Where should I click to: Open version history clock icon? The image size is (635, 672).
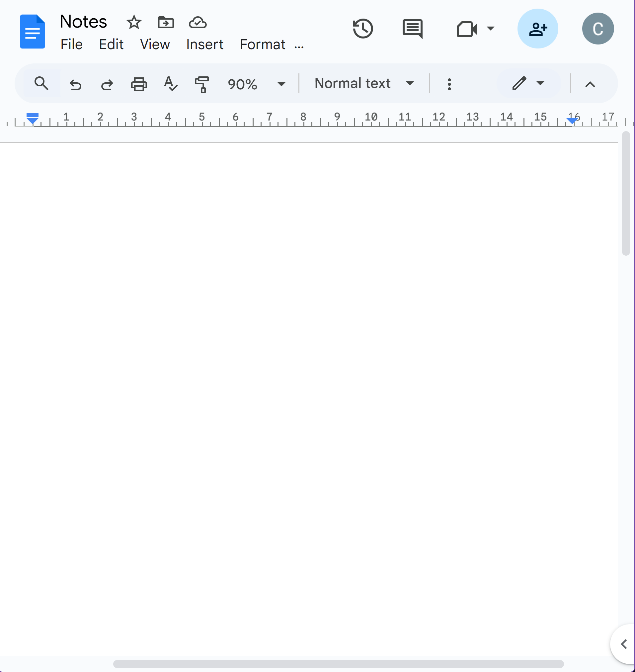[363, 29]
